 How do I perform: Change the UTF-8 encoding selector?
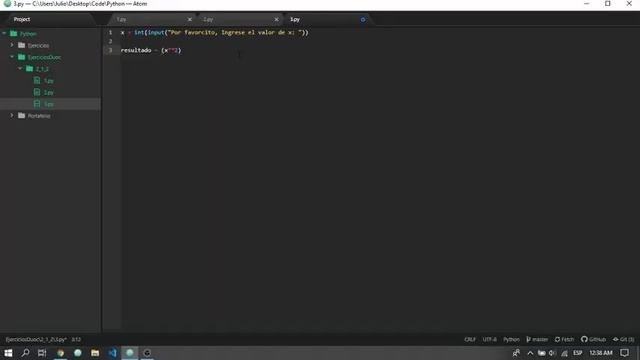tap(489, 340)
